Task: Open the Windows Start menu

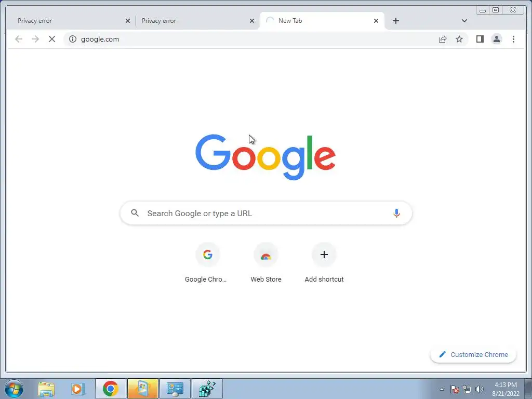Action: (14, 389)
